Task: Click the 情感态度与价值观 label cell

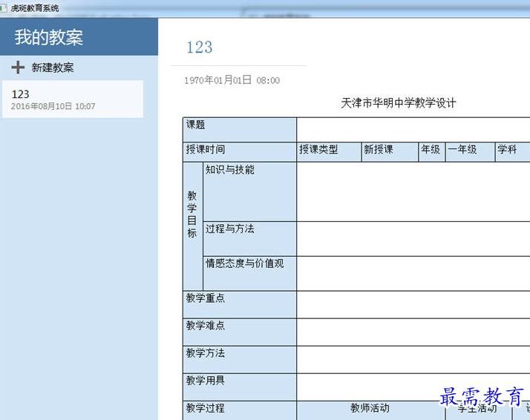Action: coord(250,273)
